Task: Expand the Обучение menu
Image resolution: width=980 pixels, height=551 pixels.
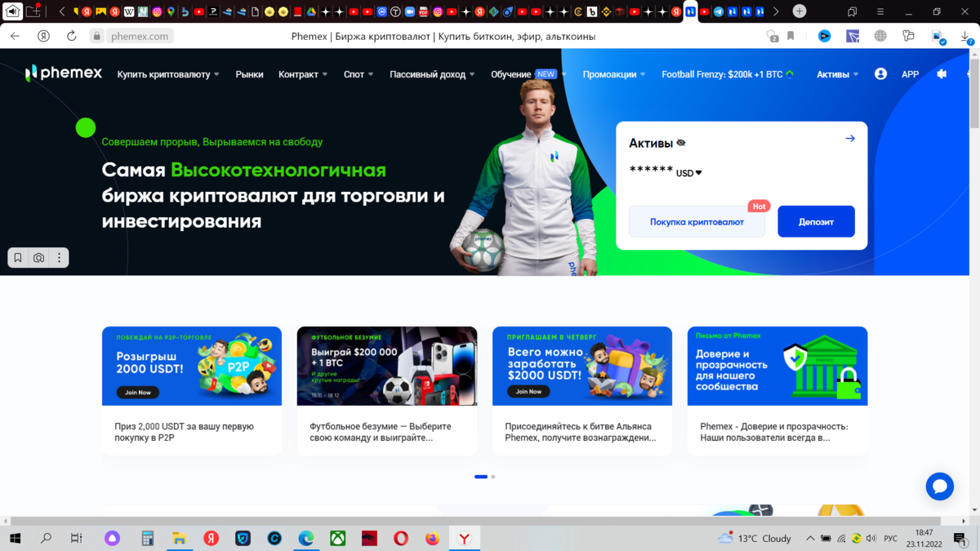Action: click(x=528, y=74)
